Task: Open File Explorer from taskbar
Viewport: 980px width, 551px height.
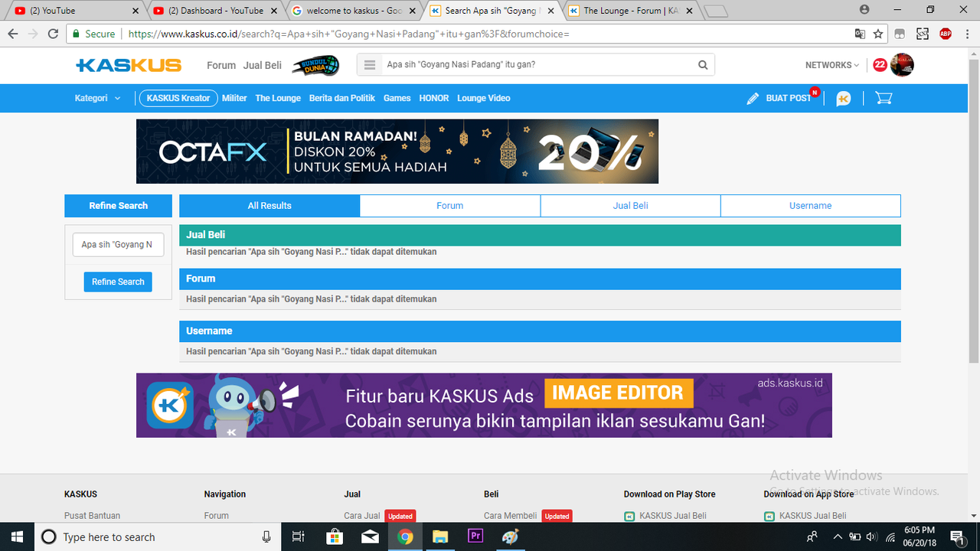Action: pos(440,536)
